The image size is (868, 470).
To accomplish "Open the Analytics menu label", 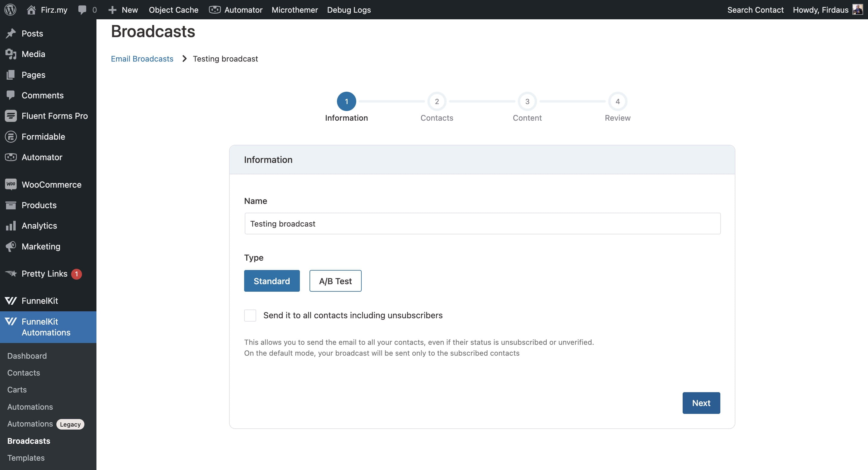I will [39, 226].
